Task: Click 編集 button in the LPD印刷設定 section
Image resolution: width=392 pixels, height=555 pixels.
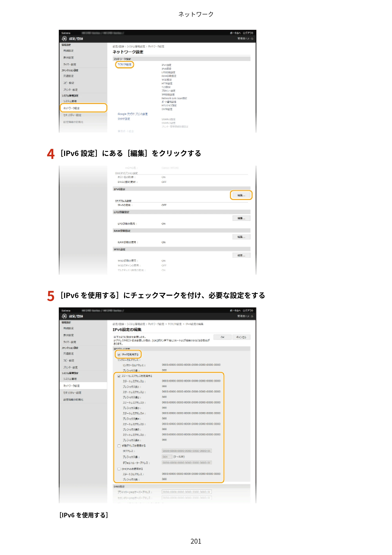Action: 241,218
